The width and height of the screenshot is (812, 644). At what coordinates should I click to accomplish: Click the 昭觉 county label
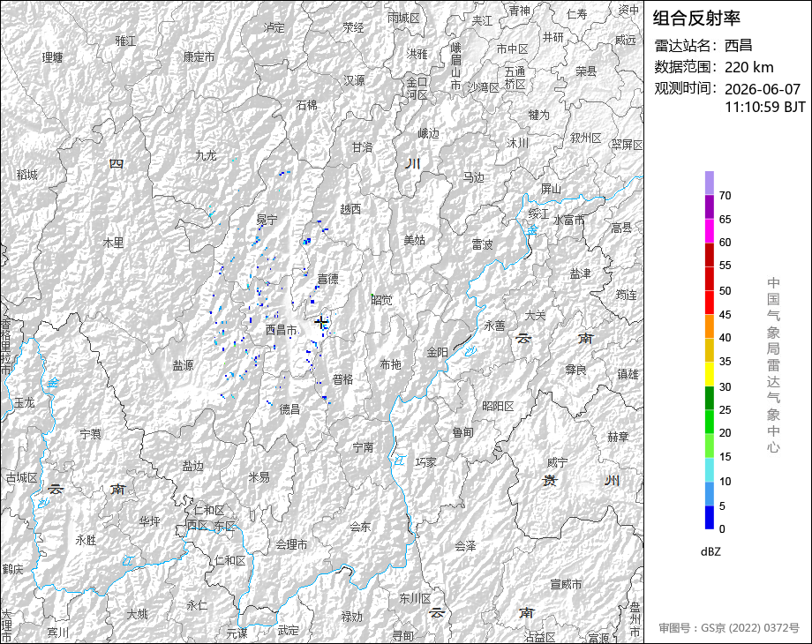[x=381, y=300]
